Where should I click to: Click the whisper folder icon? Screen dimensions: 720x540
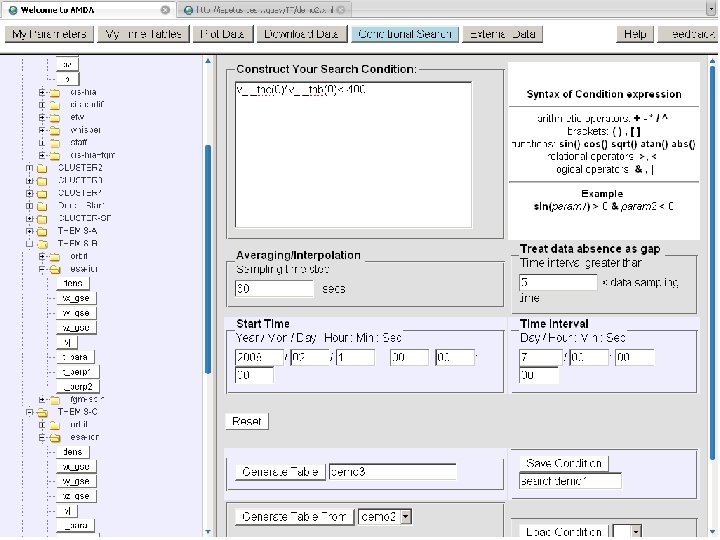click(x=55, y=130)
